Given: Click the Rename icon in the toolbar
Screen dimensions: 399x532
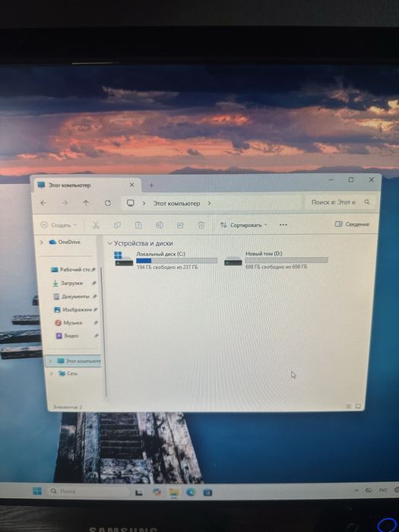Looking at the screenshot, I should tap(160, 225).
